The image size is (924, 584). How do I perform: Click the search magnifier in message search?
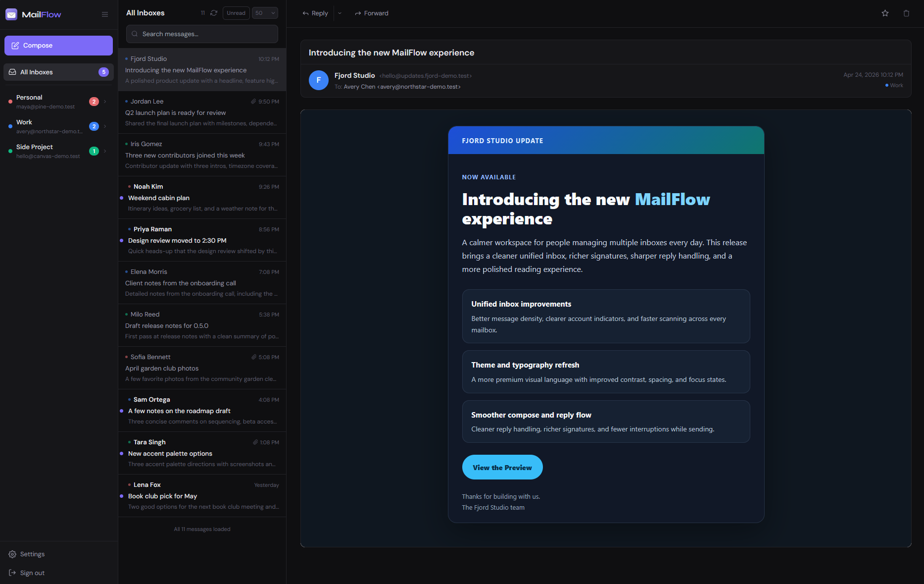click(x=134, y=34)
